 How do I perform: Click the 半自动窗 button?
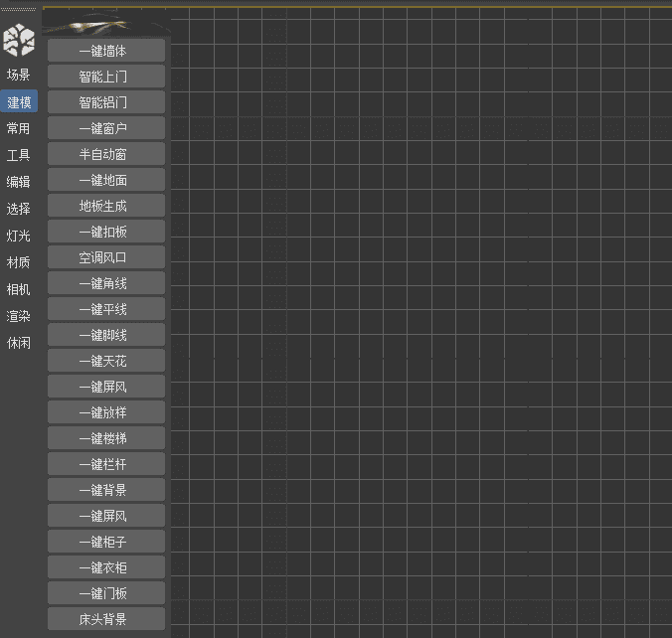pos(105,154)
